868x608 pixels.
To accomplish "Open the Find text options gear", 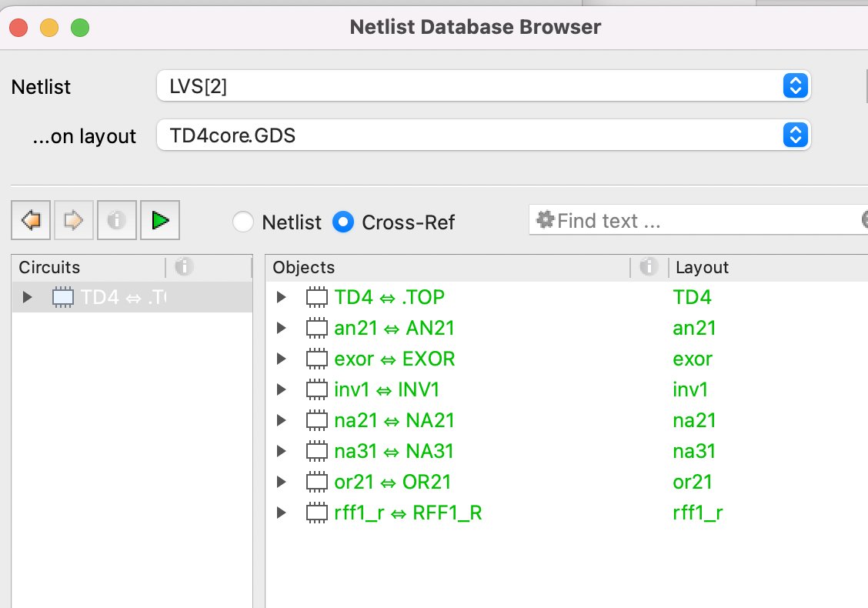I will click(x=545, y=220).
